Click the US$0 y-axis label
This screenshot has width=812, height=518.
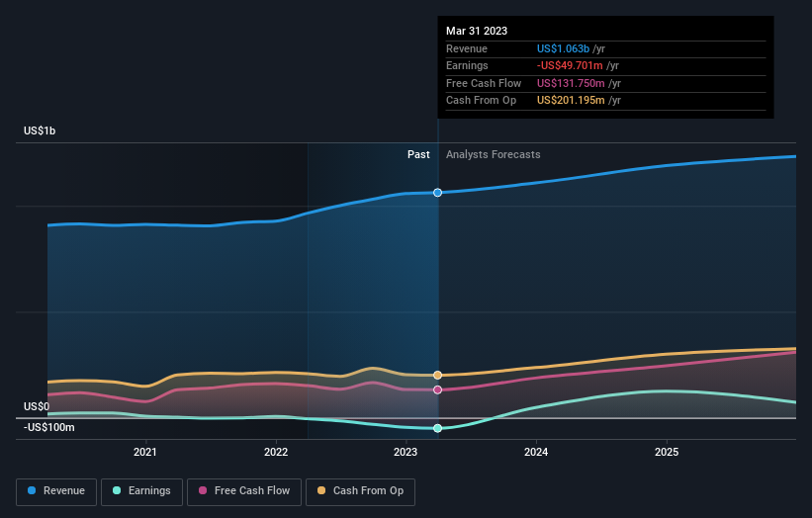[x=37, y=406]
